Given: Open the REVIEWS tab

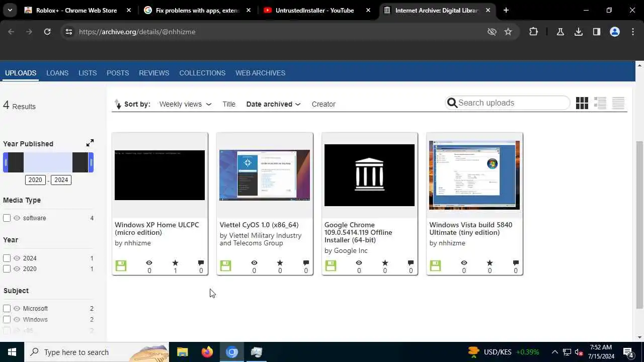Looking at the screenshot, I should coord(154,73).
